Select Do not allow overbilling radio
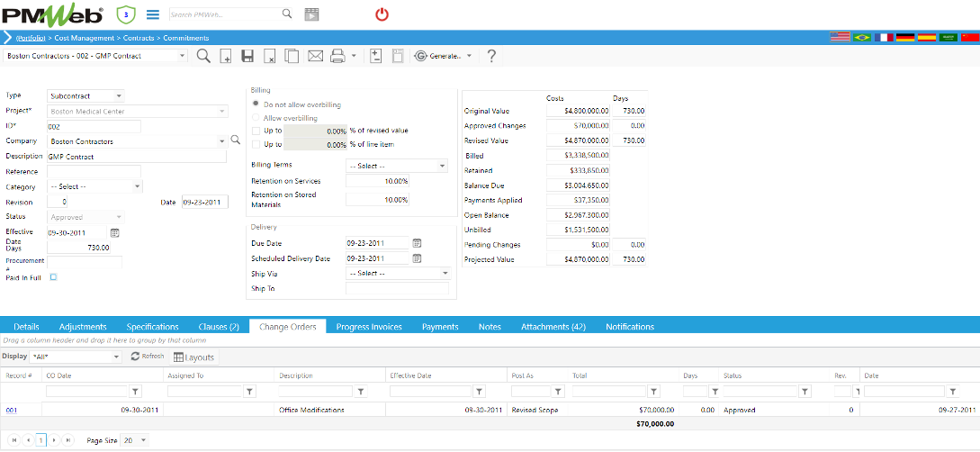 256,104
